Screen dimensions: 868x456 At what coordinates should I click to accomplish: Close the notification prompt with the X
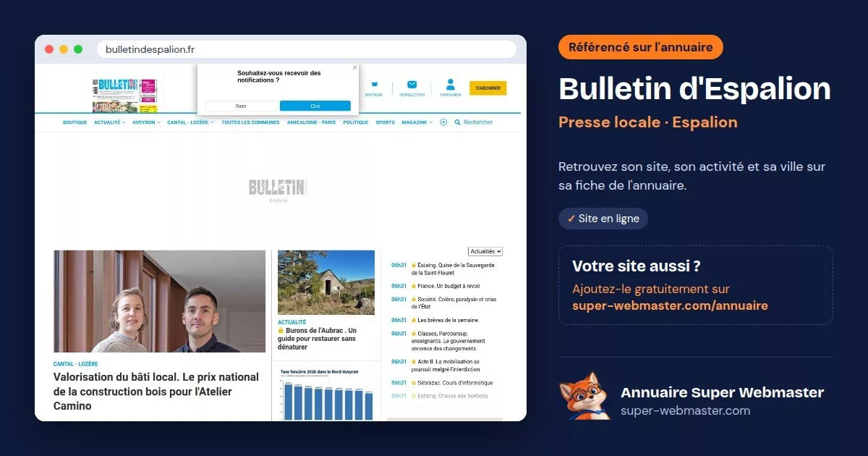[x=354, y=67]
